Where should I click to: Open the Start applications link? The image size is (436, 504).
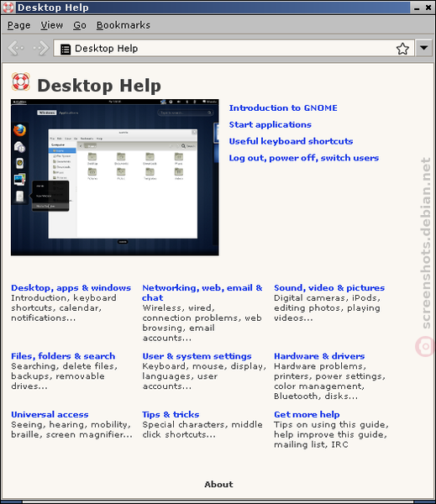pyautogui.click(x=271, y=124)
